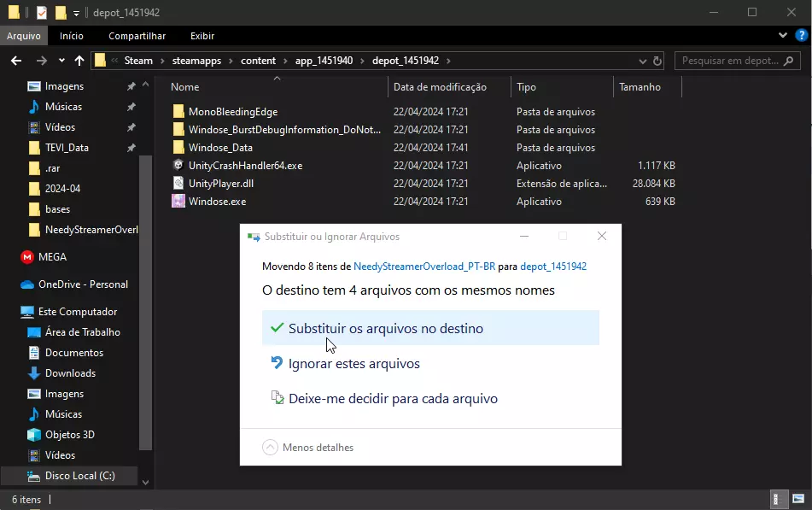Select Windose_BurstDebugInformation folder icon
This screenshot has height=510, width=812.
(x=178, y=130)
